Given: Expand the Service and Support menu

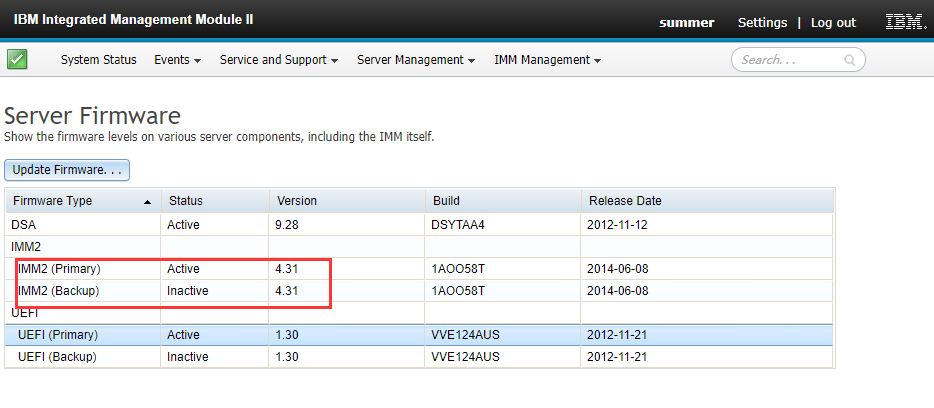Looking at the screenshot, I should [279, 60].
